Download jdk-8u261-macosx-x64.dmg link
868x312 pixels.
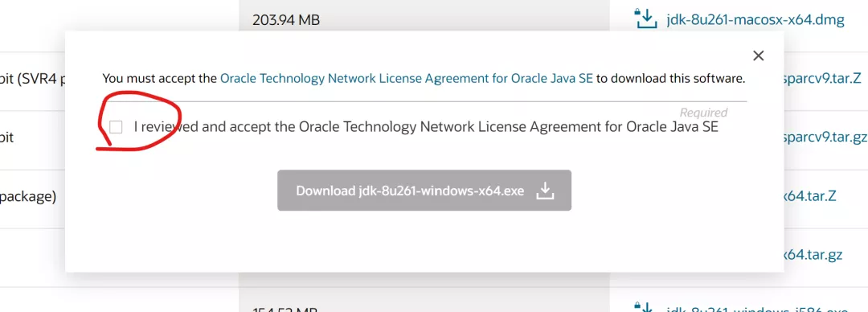[755, 20]
